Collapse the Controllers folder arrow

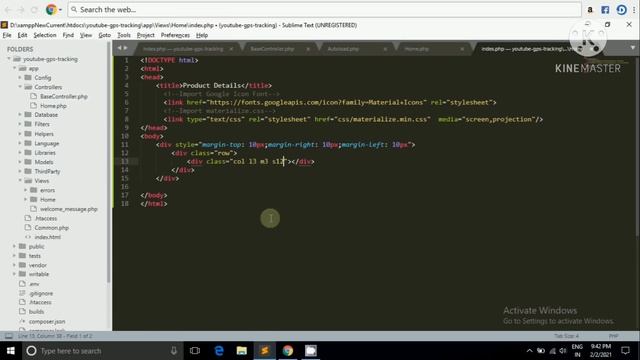click(20, 87)
